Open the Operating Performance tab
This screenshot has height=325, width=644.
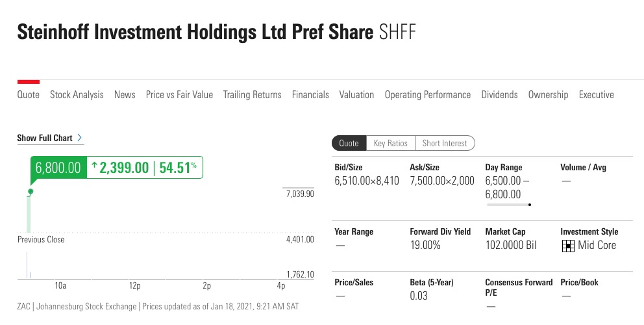click(427, 95)
